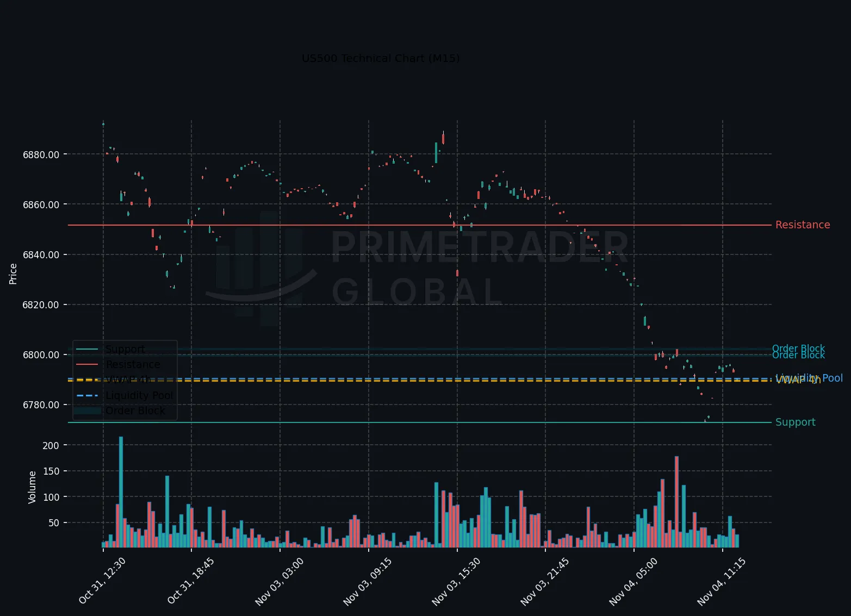Select the 6800.00 price axis label
851x616 pixels.
coord(41,354)
